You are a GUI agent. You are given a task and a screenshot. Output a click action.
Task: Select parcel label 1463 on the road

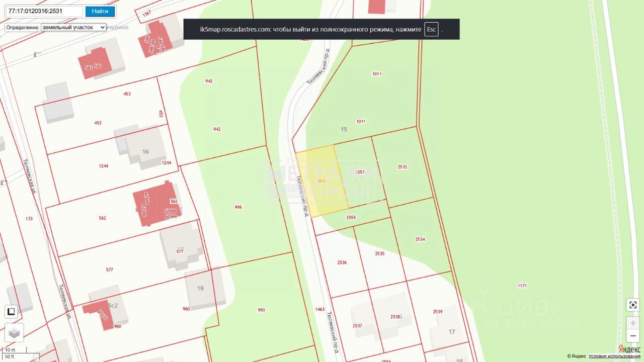319,309
